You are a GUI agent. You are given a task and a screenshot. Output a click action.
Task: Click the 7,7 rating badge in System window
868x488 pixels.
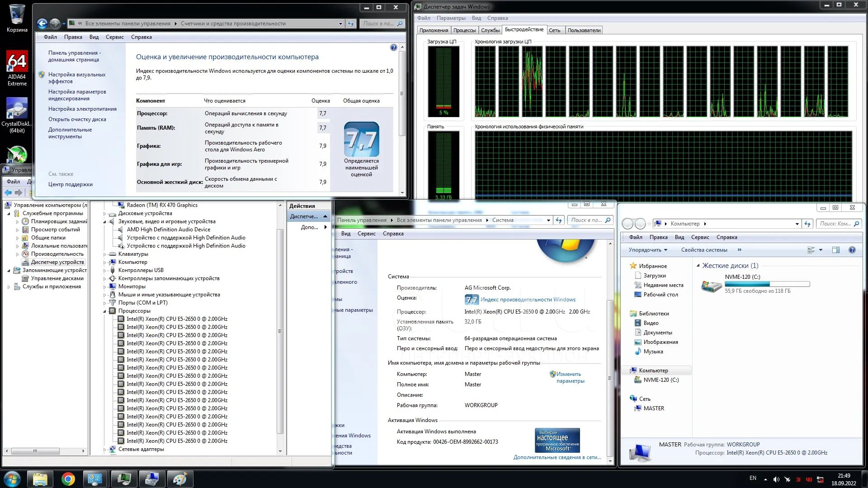(472, 300)
